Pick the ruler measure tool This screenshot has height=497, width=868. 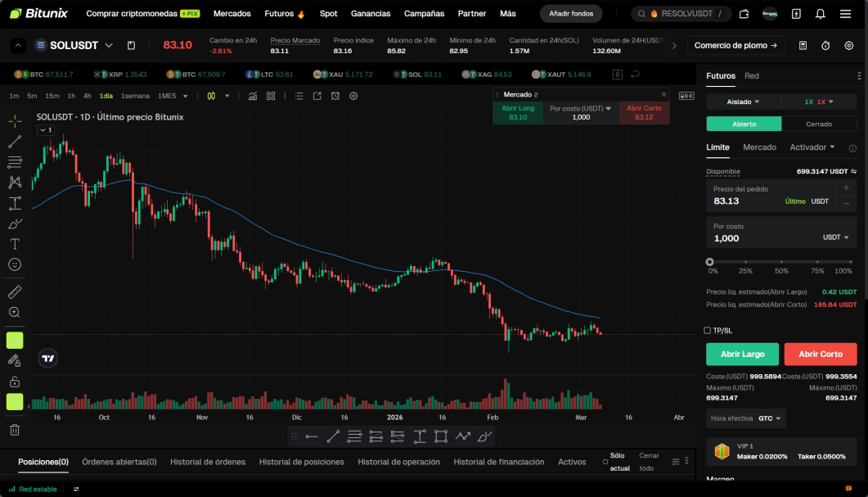pyautogui.click(x=15, y=291)
